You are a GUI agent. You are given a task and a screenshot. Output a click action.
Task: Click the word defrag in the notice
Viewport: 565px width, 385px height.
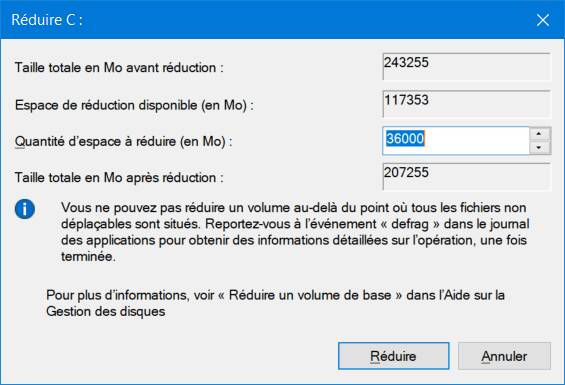coord(410,224)
